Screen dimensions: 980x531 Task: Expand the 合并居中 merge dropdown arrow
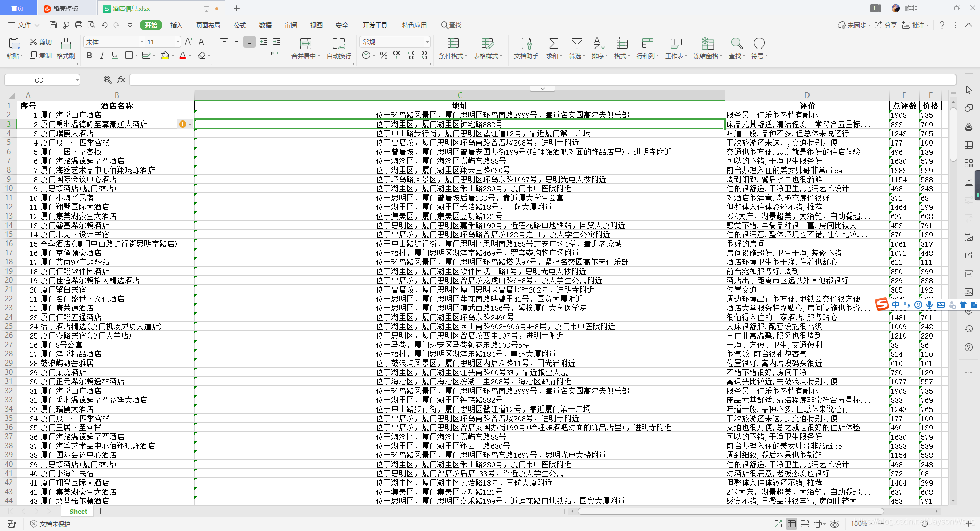tap(318, 56)
